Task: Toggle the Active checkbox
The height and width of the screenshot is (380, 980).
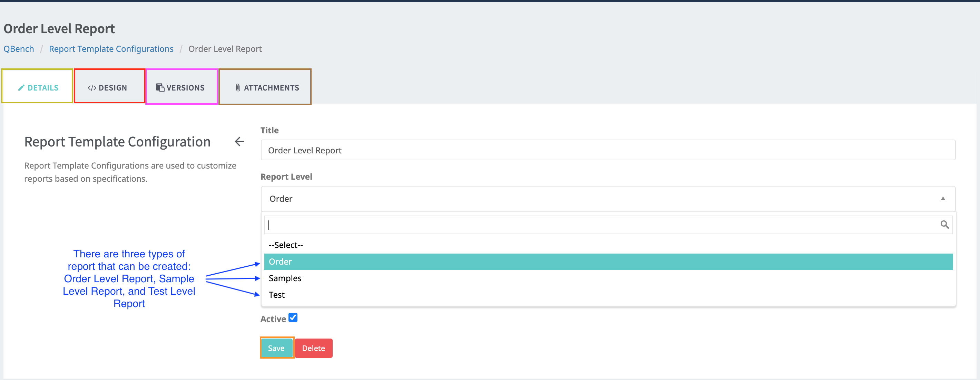Action: pos(293,317)
